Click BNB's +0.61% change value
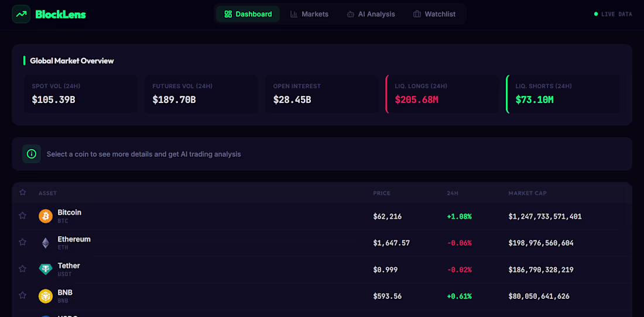 coord(459,296)
